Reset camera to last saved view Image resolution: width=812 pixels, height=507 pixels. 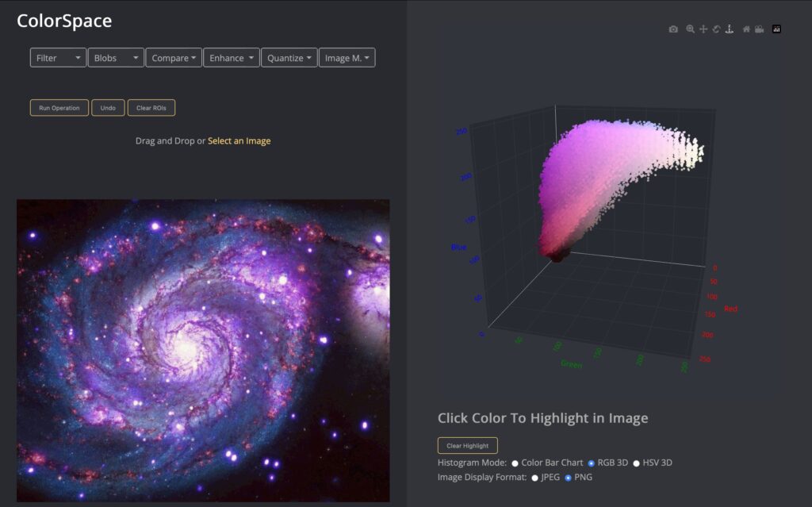tap(759, 29)
